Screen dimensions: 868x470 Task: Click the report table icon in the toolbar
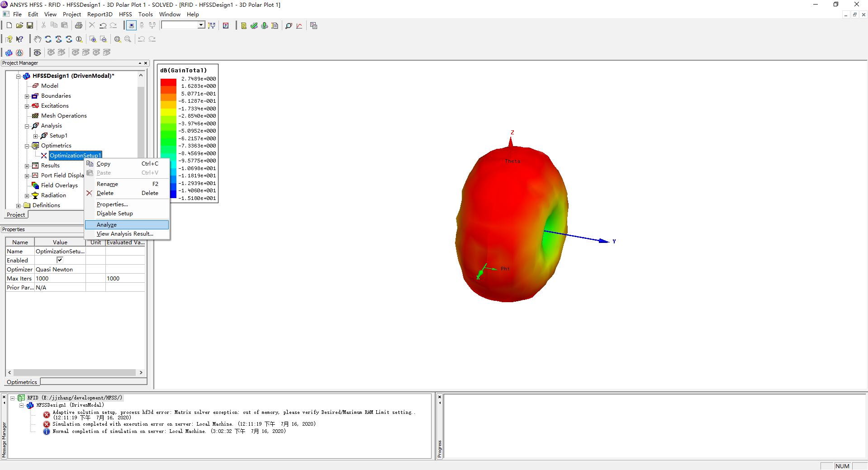tap(313, 26)
